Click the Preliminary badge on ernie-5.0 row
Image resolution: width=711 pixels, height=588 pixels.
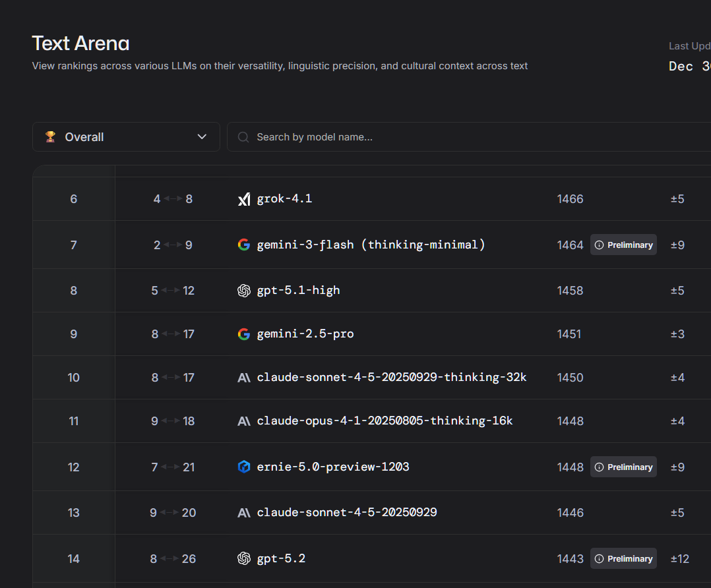[x=623, y=467]
